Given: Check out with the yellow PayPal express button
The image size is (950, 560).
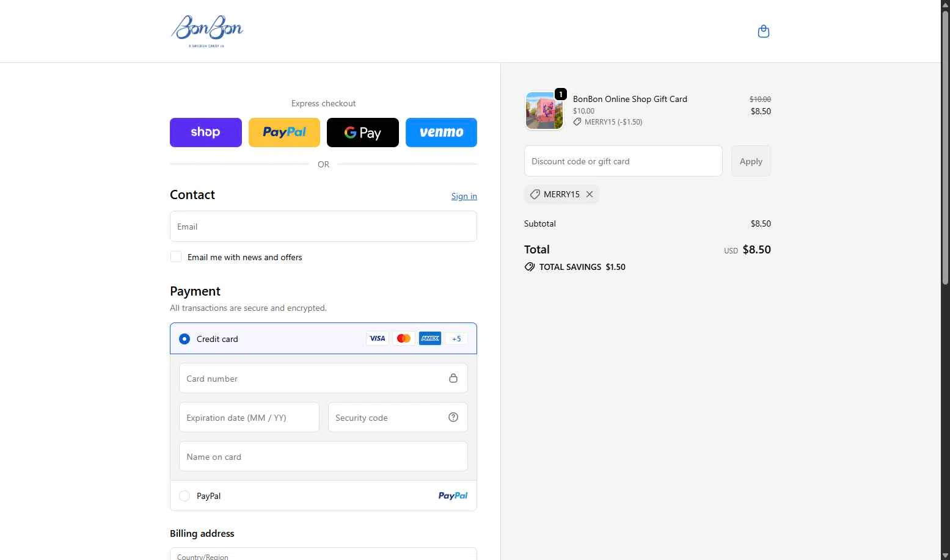Looking at the screenshot, I should pos(284,133).
